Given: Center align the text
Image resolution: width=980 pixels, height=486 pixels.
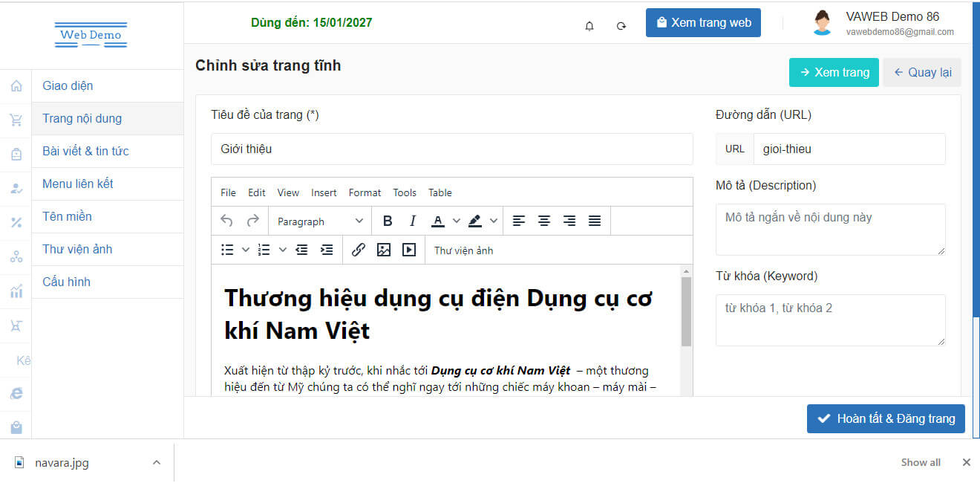Looking at the screenshot, I should click(x=544, y=221).
